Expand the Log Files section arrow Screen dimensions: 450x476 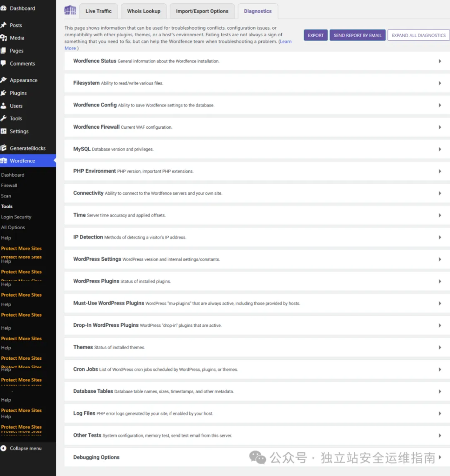point(440,413)
